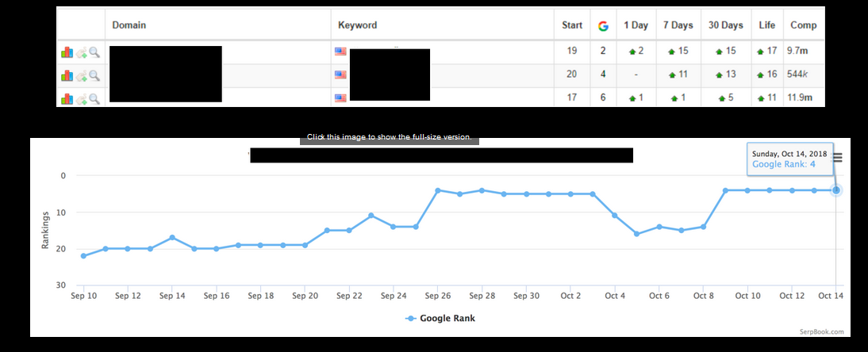Sort table by Domain column header

(129, 25)
